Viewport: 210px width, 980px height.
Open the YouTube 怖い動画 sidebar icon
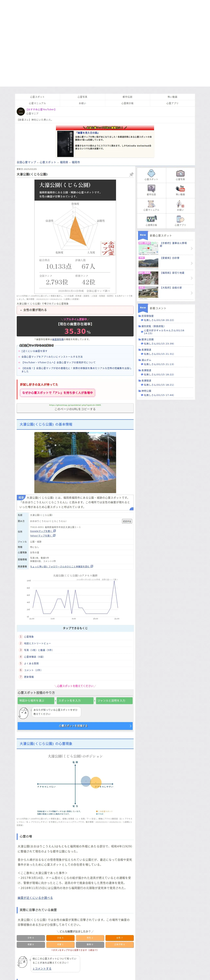[180, 188]
